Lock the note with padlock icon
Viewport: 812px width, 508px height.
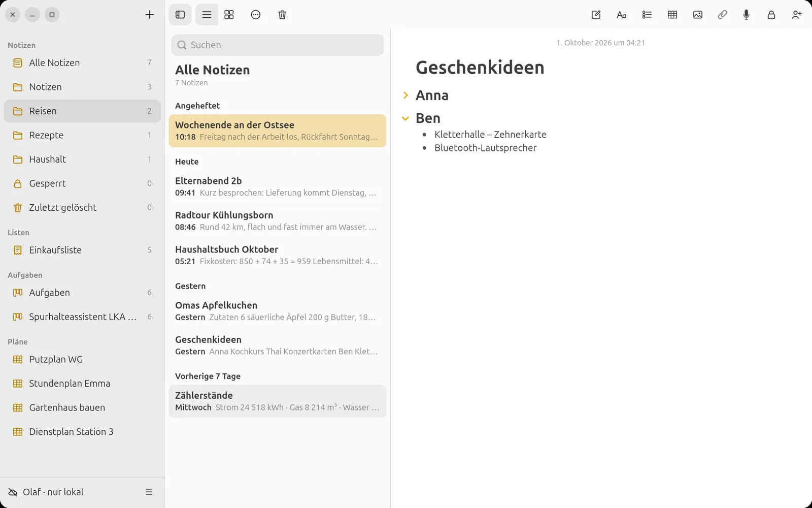point(771,15)
